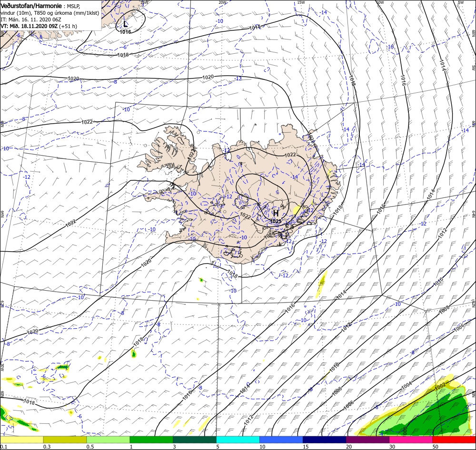476x450 pixels.
Task: Click the red 50 mm legend swatch
Action: click(454, 440)
